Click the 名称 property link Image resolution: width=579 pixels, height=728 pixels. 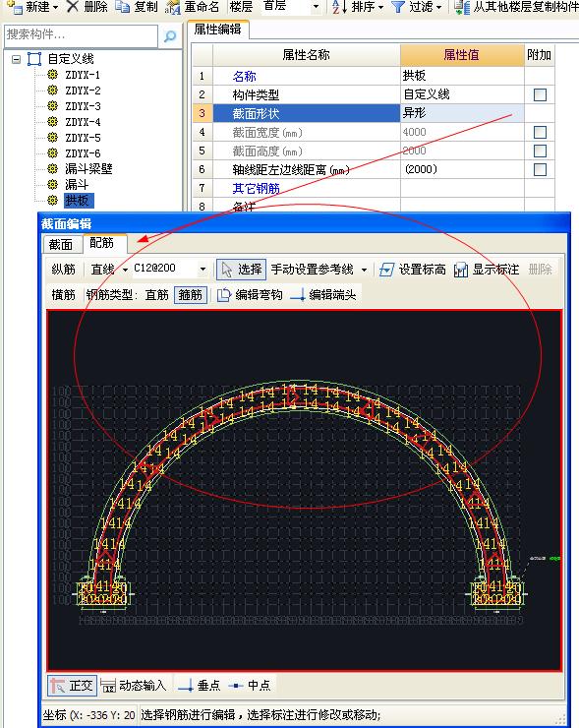245,76
